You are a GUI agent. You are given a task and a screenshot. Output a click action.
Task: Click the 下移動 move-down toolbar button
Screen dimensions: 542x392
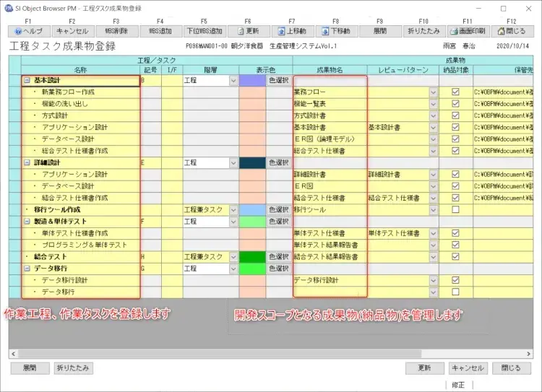[337, 31]
